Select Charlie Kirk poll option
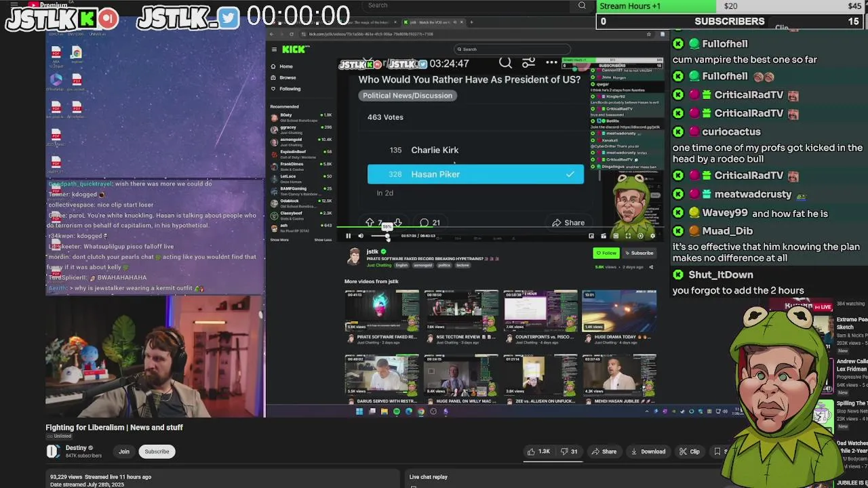The image size is (868, 488). click(475, 150)
